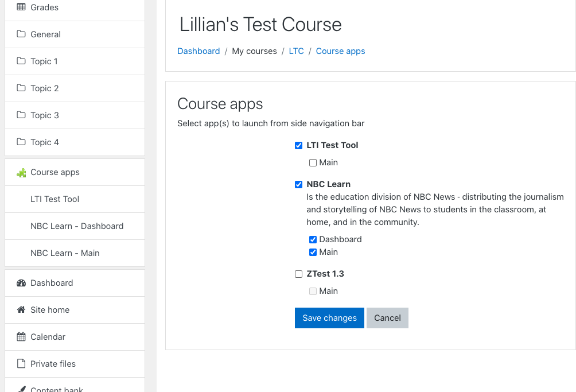Click the Save changes button
Image resolution: width=576 pixels, height=392 pixels.
point(329,318)
